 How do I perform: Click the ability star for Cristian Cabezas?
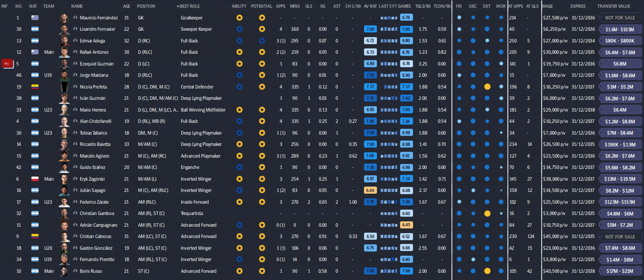pos(239,236)
